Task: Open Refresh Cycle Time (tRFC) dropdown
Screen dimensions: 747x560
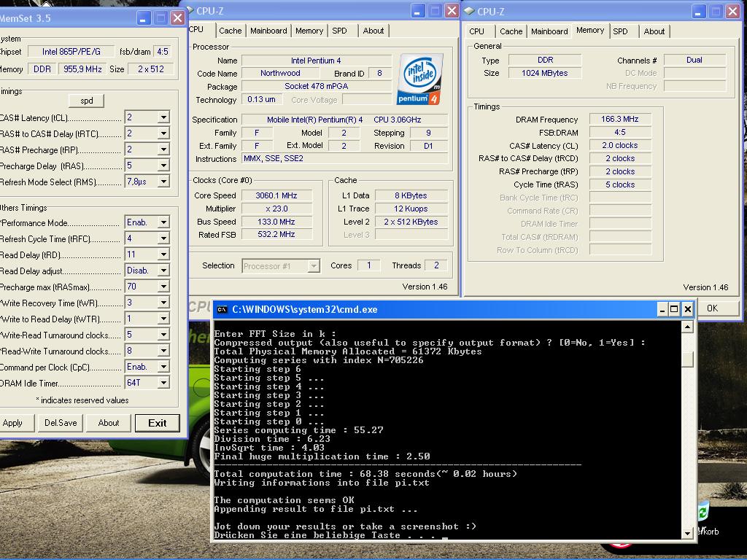Action: pyautogui.click(x=163, y=238)
